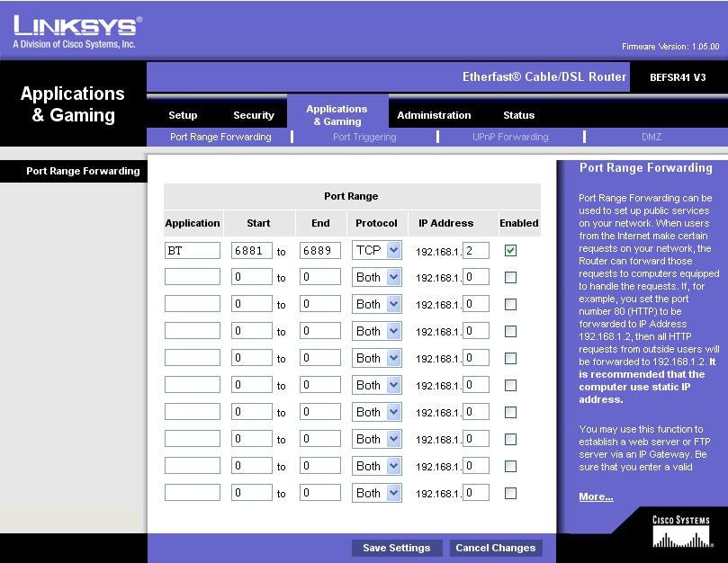This screenshot has height=563, width=728.
Task: Click Start port field in last row
Action: click(252, 492)
